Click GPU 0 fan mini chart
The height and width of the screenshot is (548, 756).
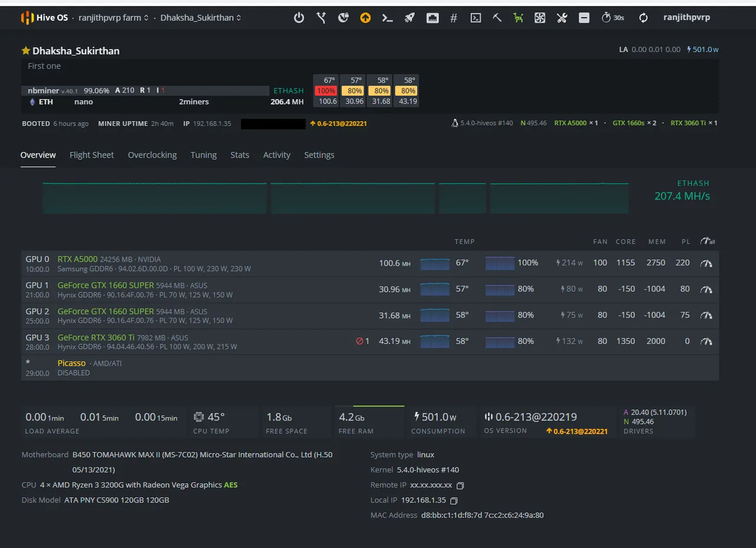tap(500, 263)
